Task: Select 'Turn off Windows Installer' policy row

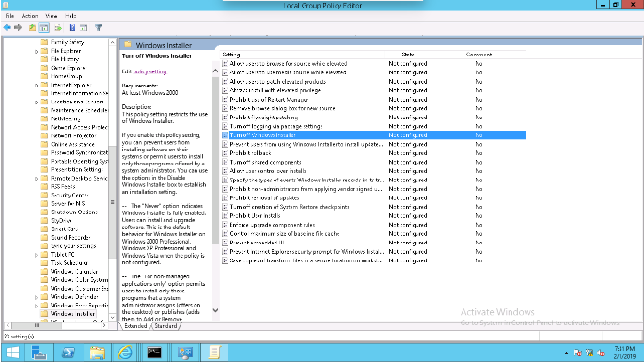Action: [374, 135]
